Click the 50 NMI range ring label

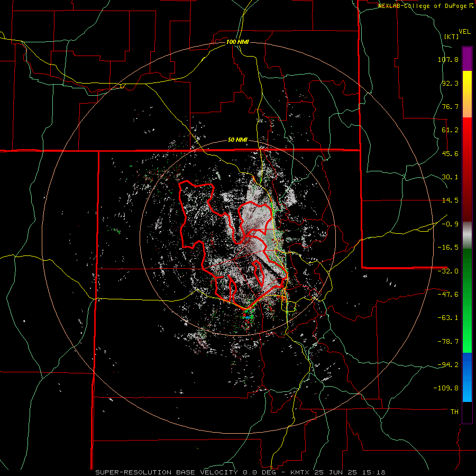[237, 140]
